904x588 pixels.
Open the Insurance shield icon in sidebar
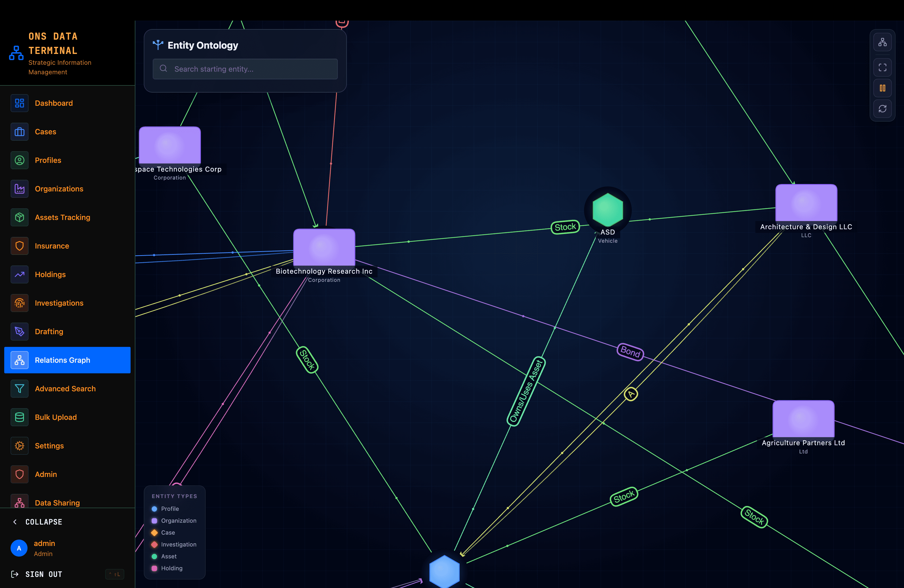[x=19, y=246]
